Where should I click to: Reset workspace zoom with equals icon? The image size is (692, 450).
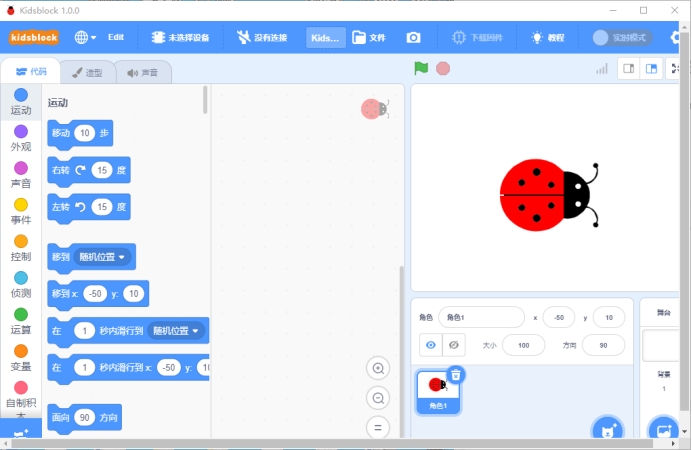(378, 427)
